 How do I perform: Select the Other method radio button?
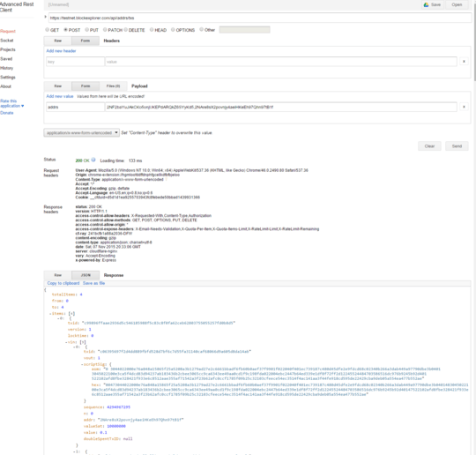coord(201,29)
